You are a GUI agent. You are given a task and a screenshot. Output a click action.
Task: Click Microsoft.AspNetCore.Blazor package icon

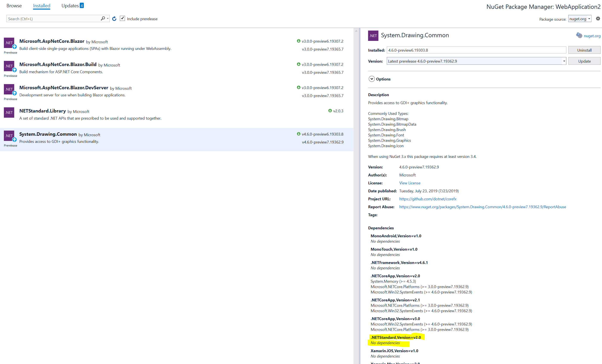9,43
